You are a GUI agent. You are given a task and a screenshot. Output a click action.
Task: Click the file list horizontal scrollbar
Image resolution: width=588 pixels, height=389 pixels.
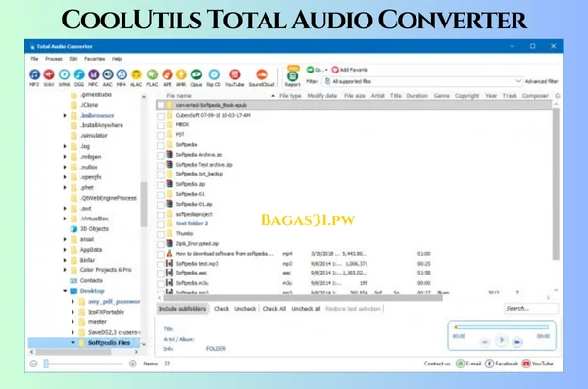pos(302,298)
